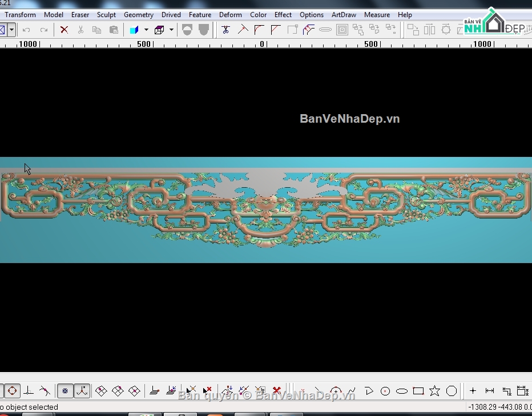Expand the blue shading mode dropdown arrow
This screenshot has height=416, width=532.
(146, 30)
